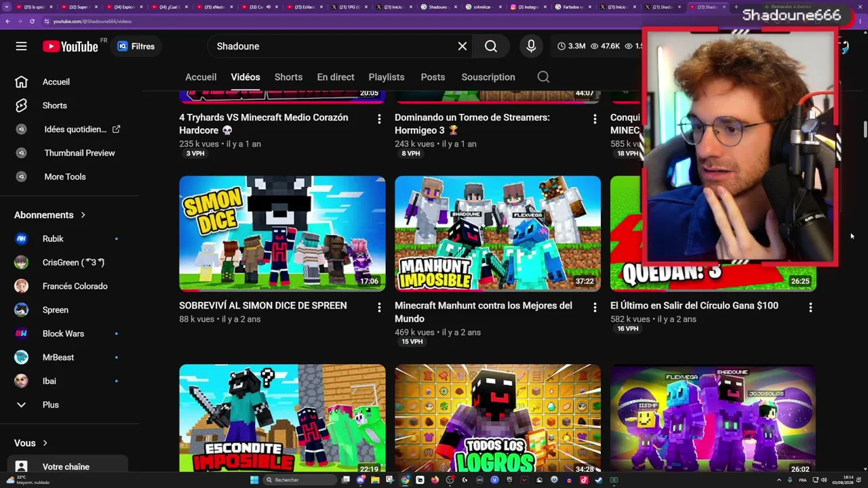Play the MANHUNT IMPOSIBLE thumbnail video
868x488 pixels.
pos(498,234)
